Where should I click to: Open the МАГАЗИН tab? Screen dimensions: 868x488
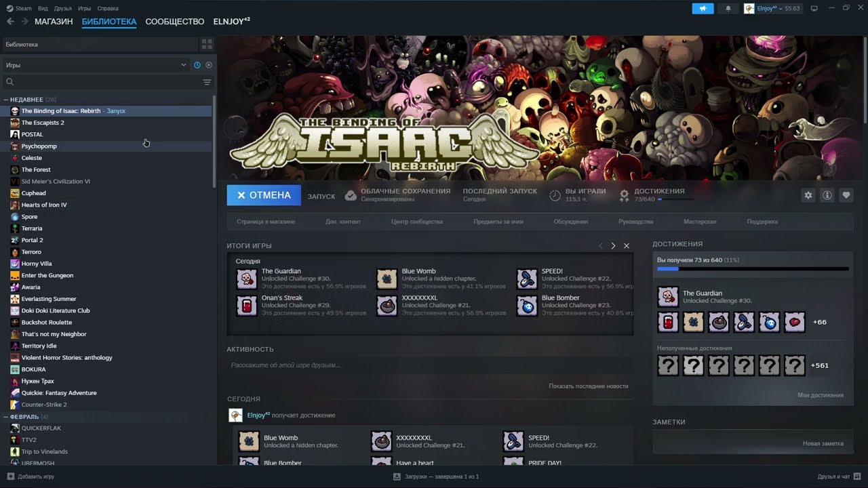point(54,22)
